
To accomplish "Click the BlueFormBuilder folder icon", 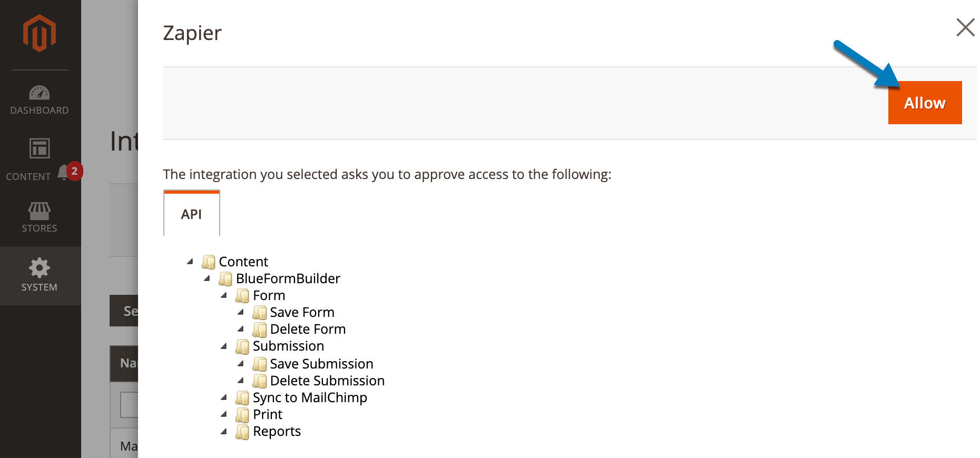I will tap(226, 278).
